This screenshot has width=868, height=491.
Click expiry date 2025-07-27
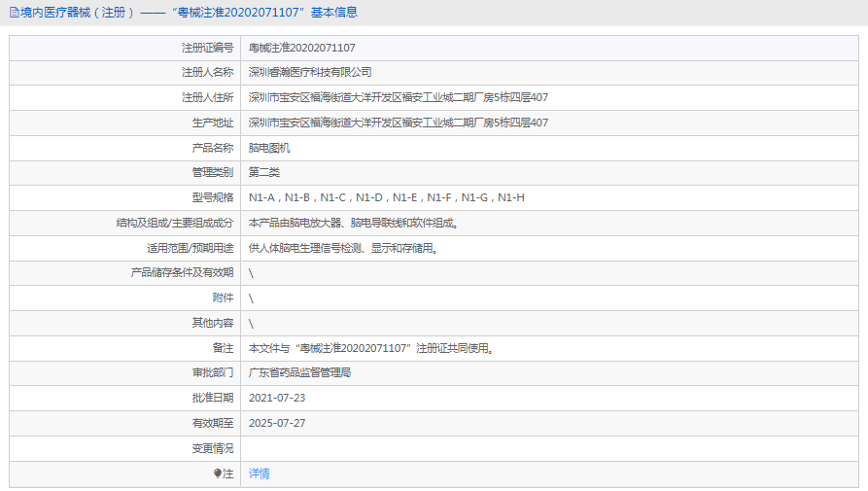click(x=277, y=424)
